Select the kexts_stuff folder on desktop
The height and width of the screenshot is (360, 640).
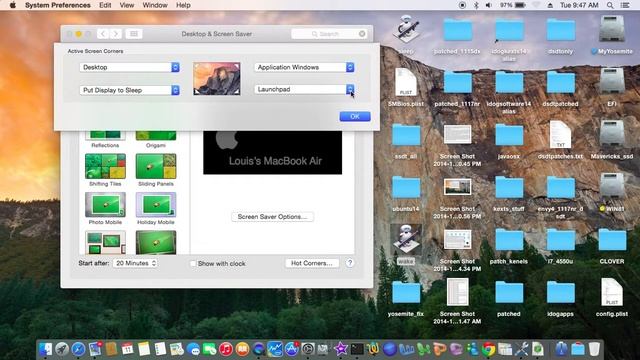509,192
